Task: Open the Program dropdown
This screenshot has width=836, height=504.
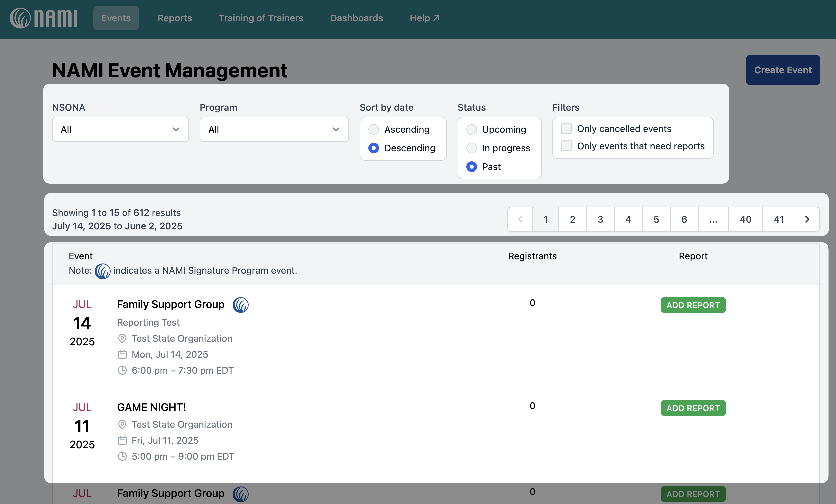Action: [274, 129]
